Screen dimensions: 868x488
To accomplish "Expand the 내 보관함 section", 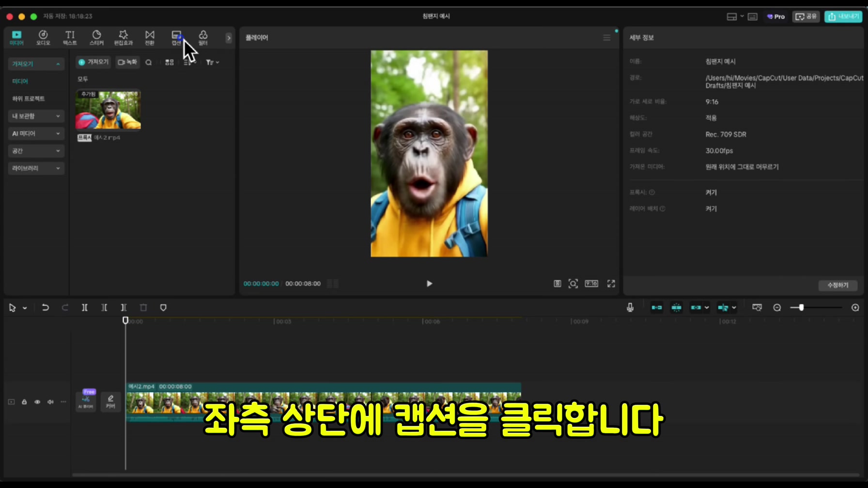I will (36, 116).
